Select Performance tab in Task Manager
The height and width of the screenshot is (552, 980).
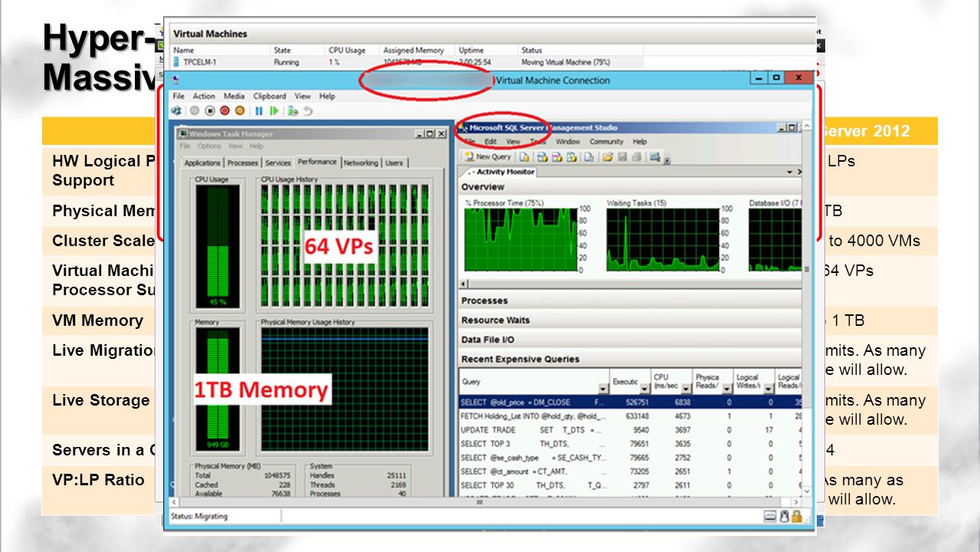(x=317, y=162)
